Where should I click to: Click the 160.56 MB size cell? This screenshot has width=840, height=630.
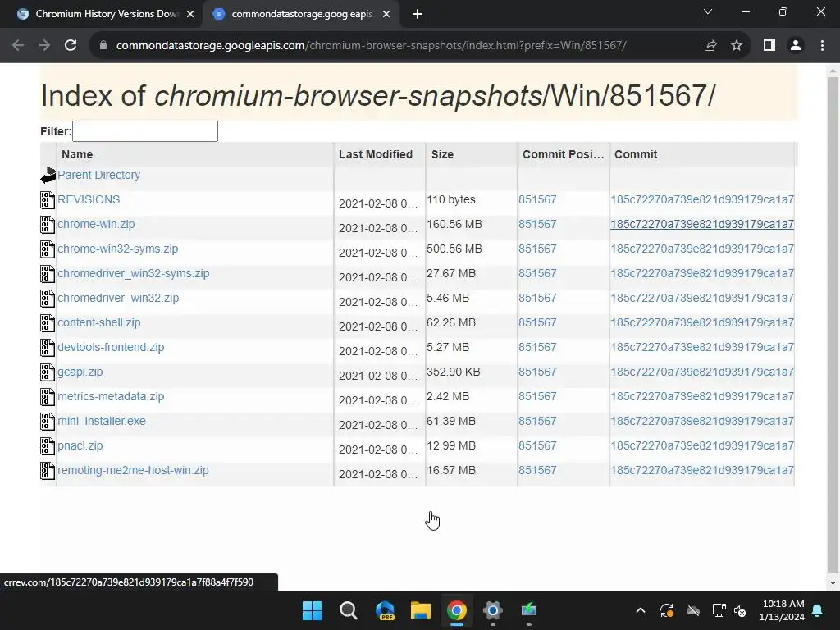pos(454,225)
